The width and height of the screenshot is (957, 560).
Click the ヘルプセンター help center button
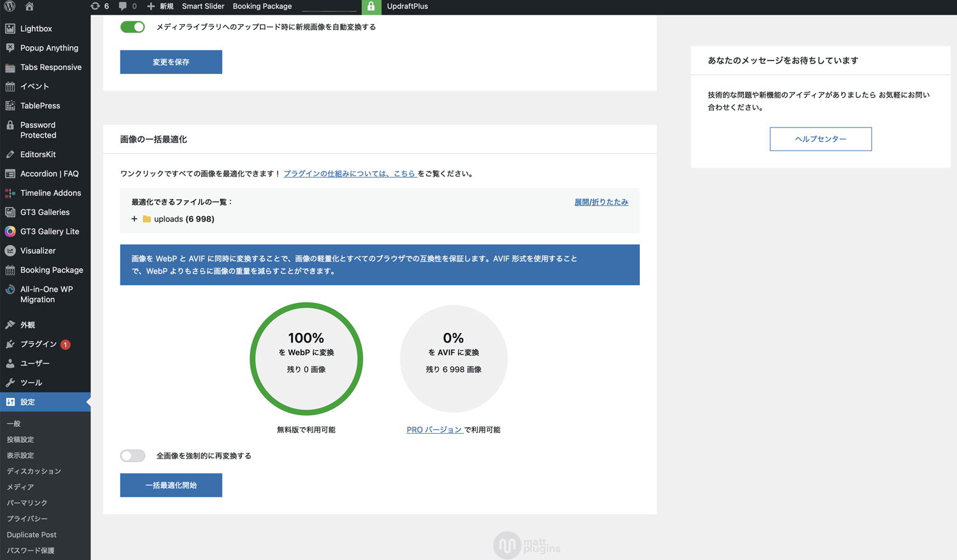click(820, 139)
